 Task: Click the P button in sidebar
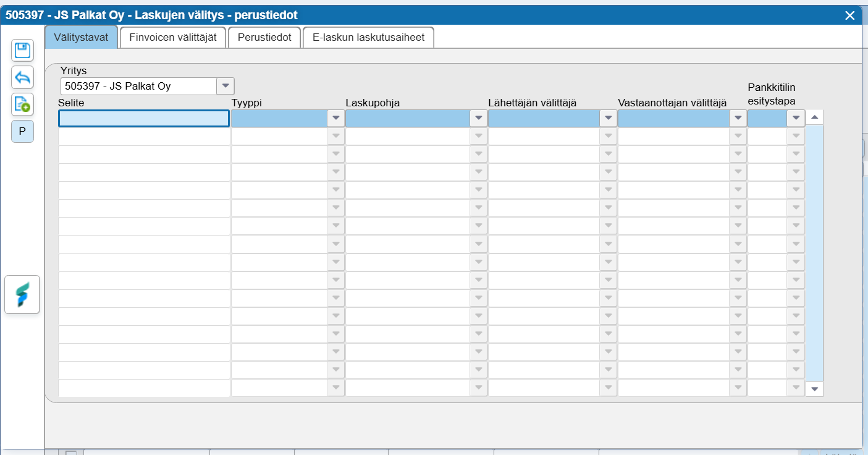(23, 131)
